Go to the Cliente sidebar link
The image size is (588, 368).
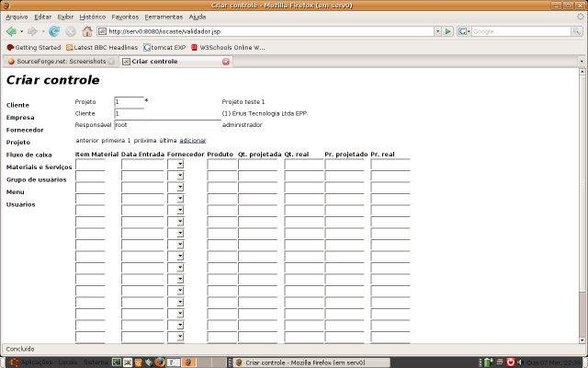coord(17,105)
